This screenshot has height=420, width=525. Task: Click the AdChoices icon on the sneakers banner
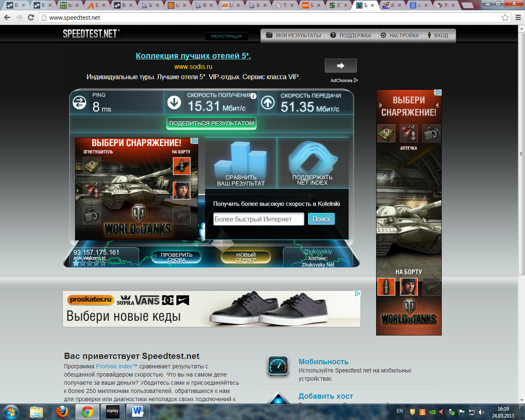click(x=358, y=294)
